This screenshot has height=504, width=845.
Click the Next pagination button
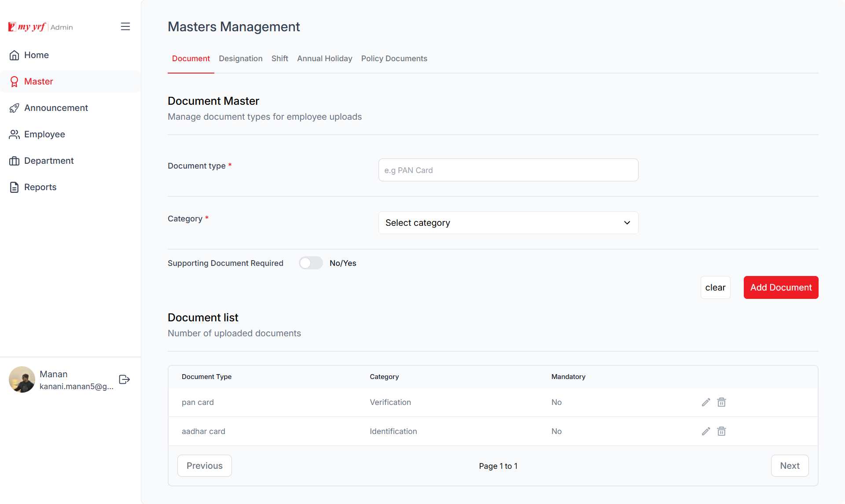(x=790, y=466)
